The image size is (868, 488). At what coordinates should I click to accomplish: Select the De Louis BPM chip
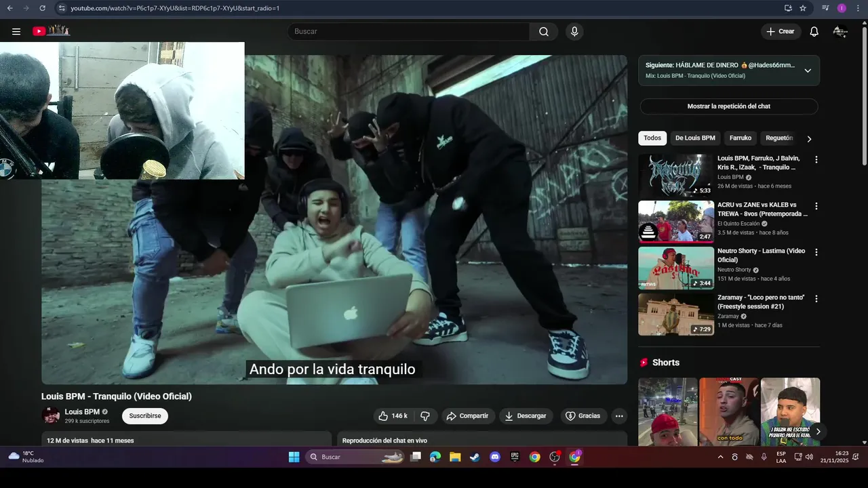[x=695, y=138]
